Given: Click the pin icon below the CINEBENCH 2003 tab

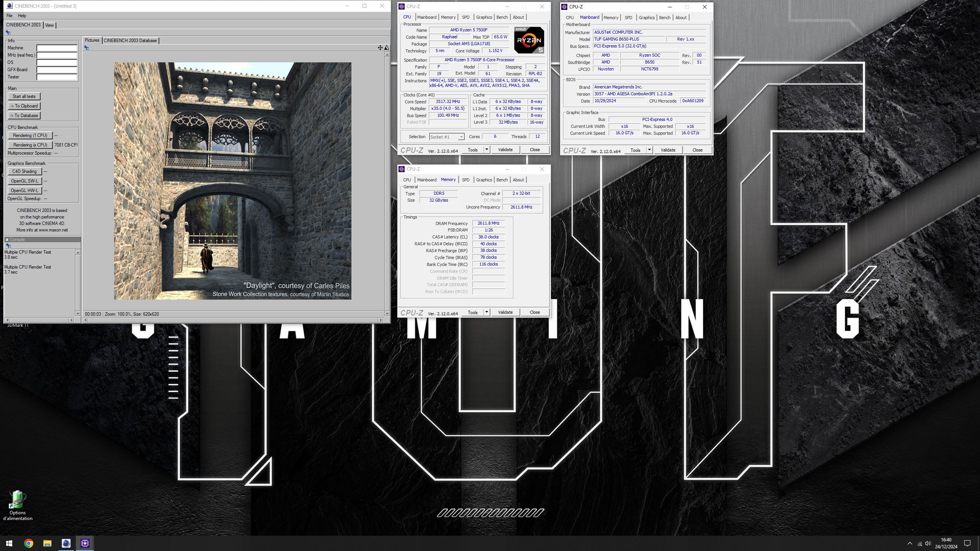Looking at the screenshot, I should click(x=8, y=33).
